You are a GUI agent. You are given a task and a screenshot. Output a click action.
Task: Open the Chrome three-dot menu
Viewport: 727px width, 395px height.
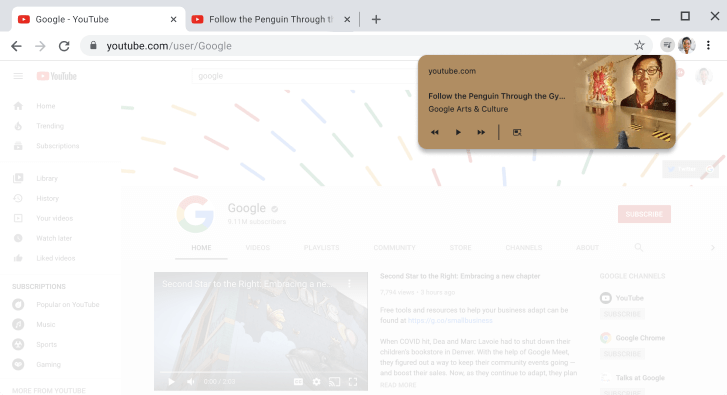708,45
